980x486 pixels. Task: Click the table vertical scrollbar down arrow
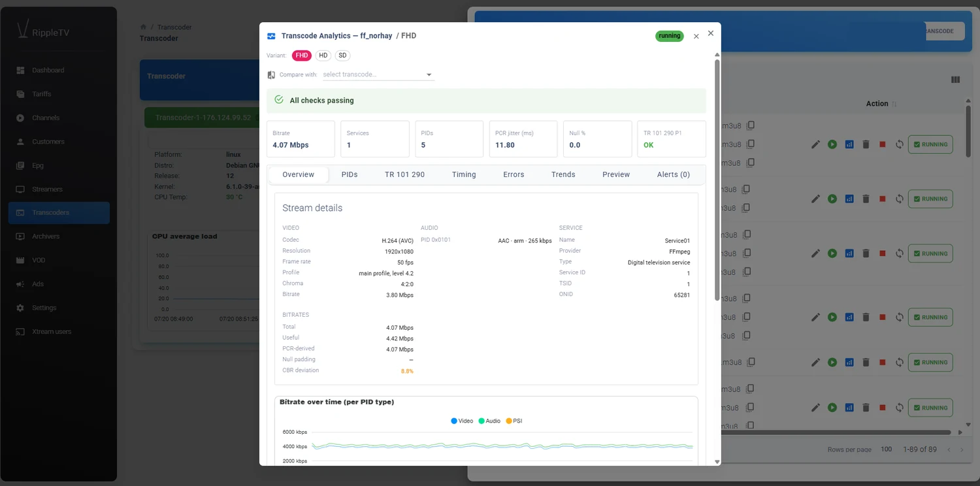tap(968, 423)
